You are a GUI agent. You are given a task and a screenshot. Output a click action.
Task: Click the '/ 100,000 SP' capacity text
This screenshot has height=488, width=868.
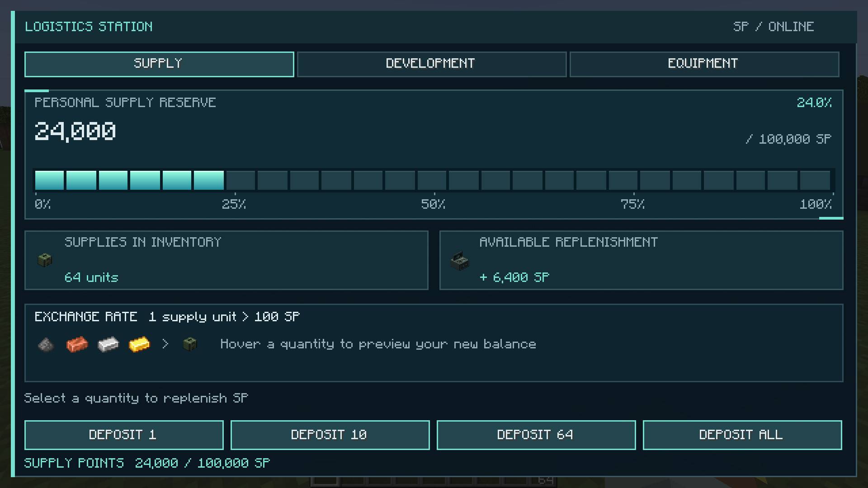788,139
